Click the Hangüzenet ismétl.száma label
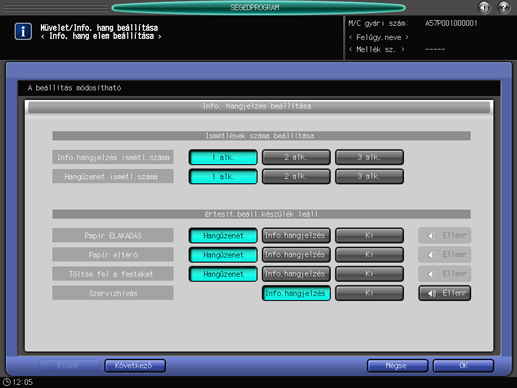 tap(113, 177)
